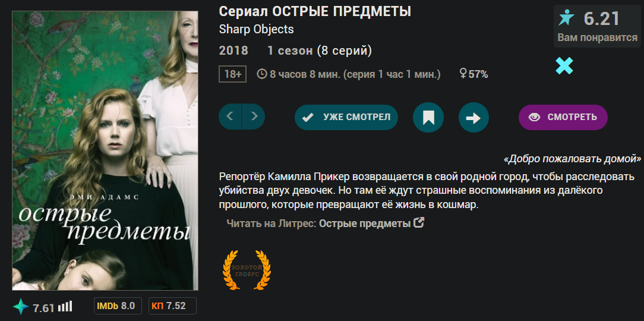Toggle the УЖЕ СМОТРЕЛ watched button
The height and width of the screenshot is (321, 644).
(x=346, y=117)
